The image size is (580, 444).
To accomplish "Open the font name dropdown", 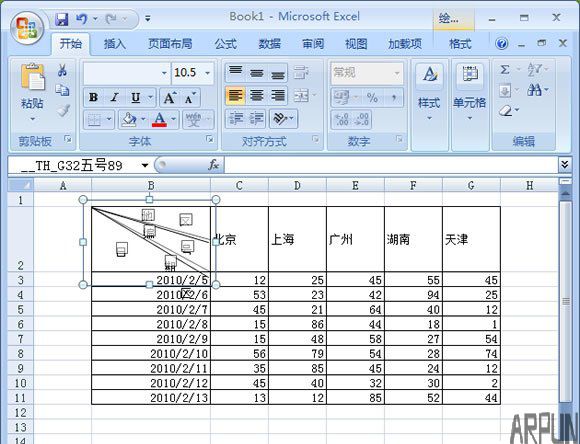I will point(164,73).
